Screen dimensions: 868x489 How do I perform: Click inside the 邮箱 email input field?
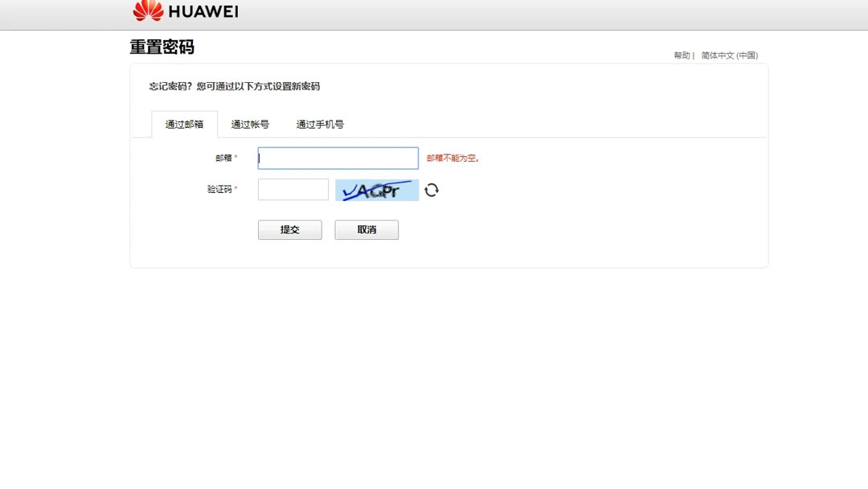[x=338, y=158]
